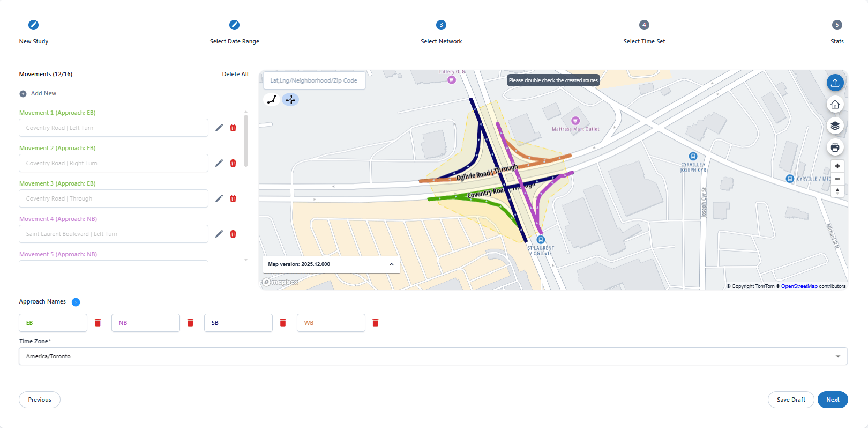Edit Movement 2 Coventry Road Right Turn
The height and width of the screenshot is (428, 868).
[219, 163]
